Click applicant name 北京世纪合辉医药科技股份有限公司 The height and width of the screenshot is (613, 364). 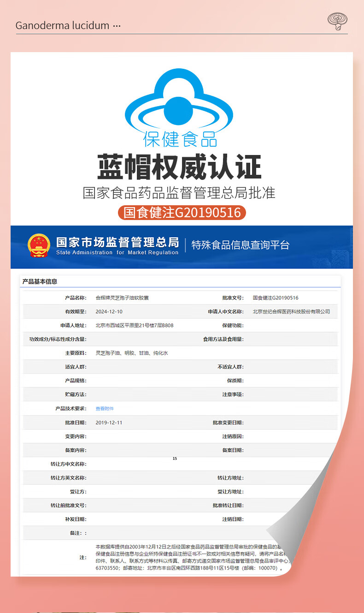[291, 312]
